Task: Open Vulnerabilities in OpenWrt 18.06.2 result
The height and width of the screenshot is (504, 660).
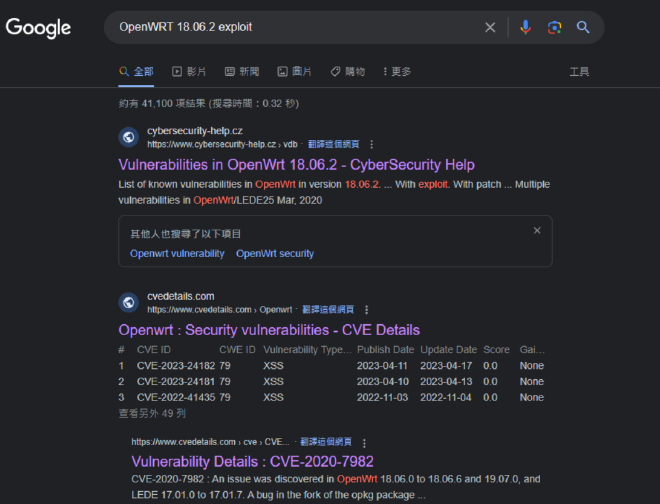Action: click(296, 165)
